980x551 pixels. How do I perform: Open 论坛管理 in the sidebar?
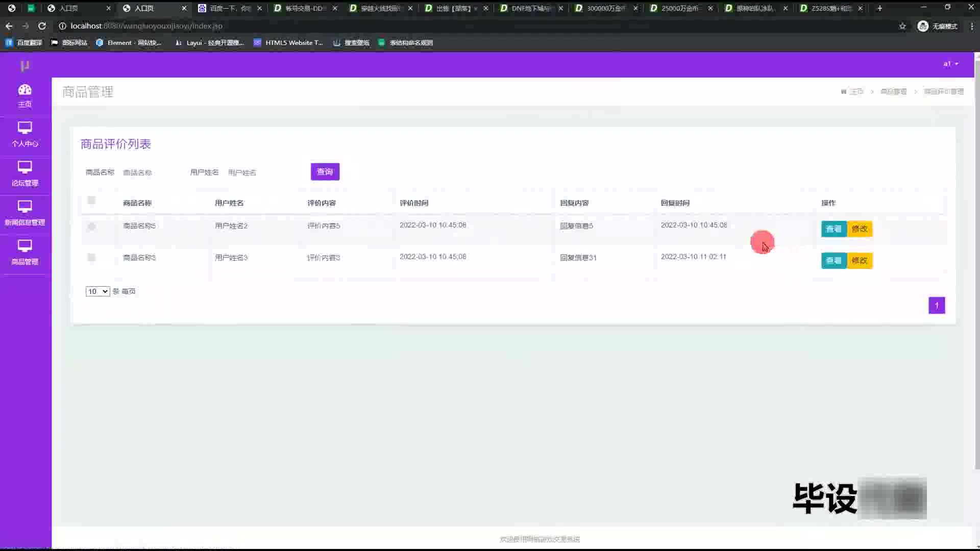tap(24, 174)
